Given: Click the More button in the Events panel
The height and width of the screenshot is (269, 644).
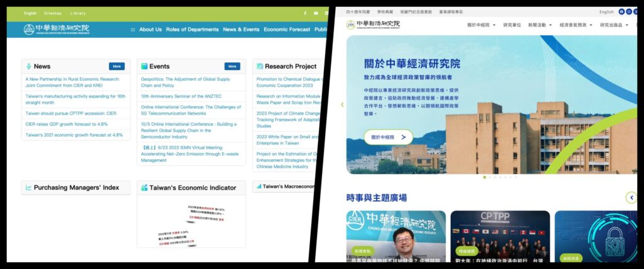Looking at the screenshot, I should pyautogui.click(x=232, y=66).
